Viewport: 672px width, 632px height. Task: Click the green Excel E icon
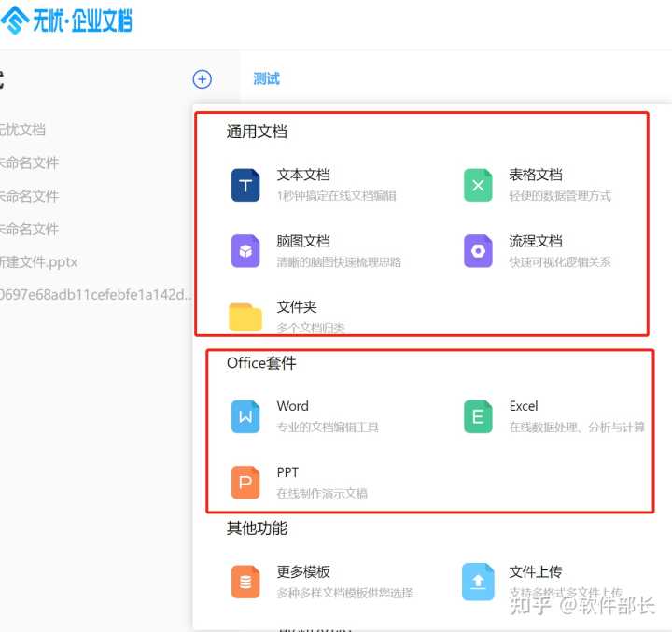point(478,416)
